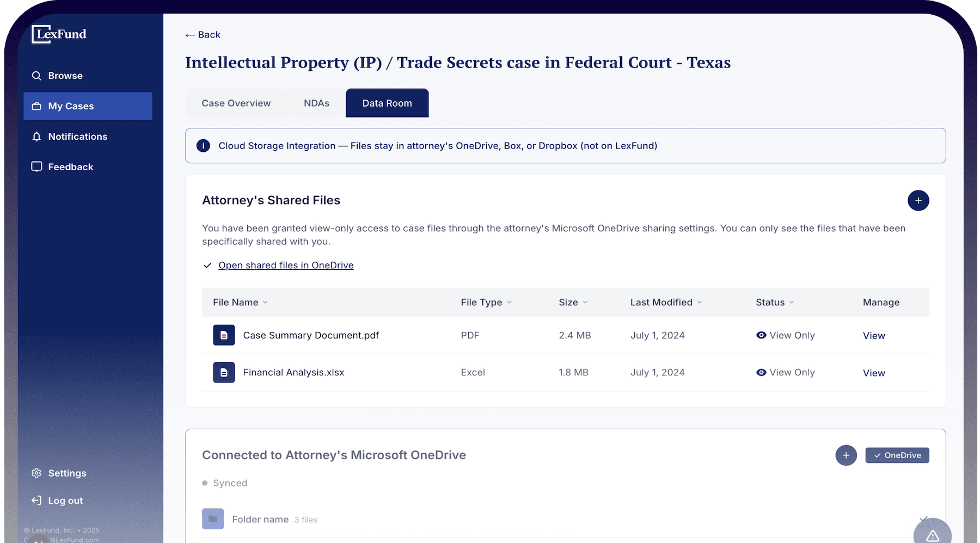Click the Synced status indicator dot
The height and width of the screenshot is (543, 980).
(x=205, y=483)
